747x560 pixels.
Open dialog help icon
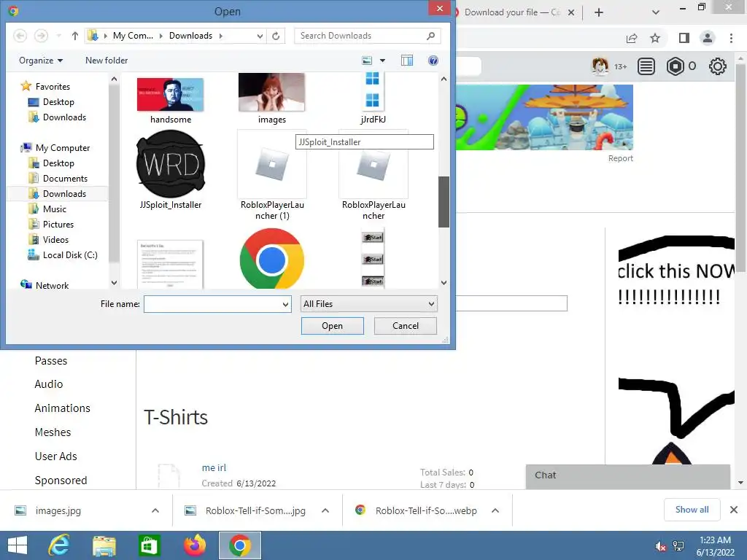[433, 61]
